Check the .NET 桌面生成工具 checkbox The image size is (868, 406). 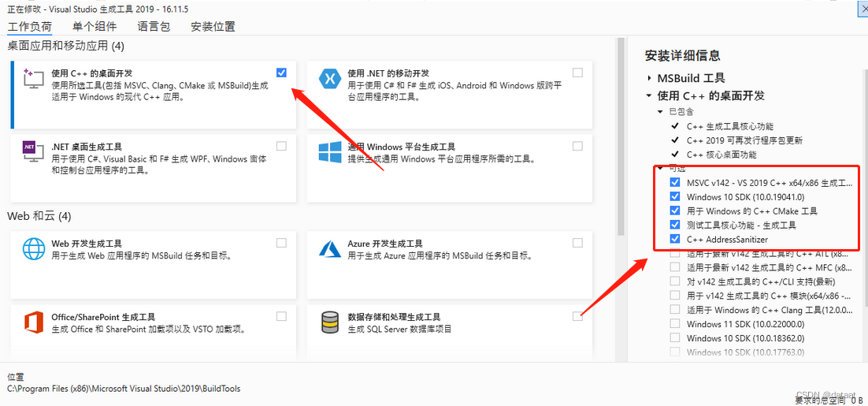tap(281, 146)
